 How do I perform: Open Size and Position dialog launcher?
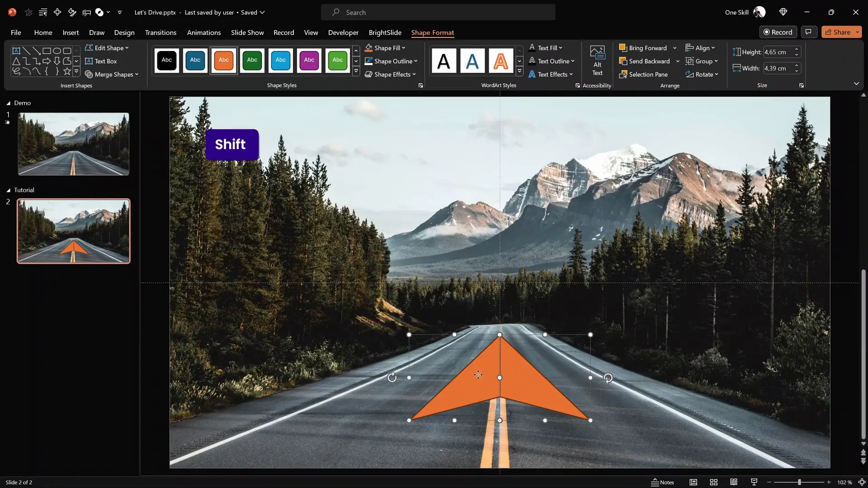pos(802,85)
